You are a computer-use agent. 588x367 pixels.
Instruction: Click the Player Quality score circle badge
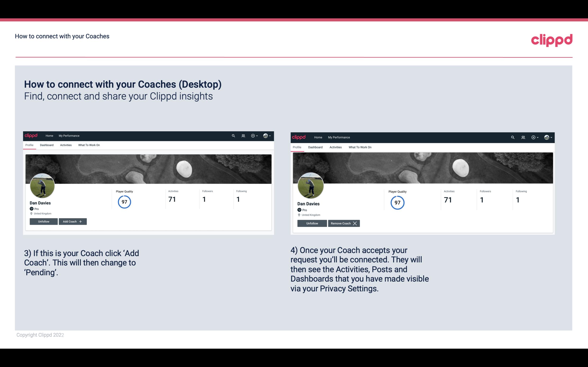tap(124, 202)
